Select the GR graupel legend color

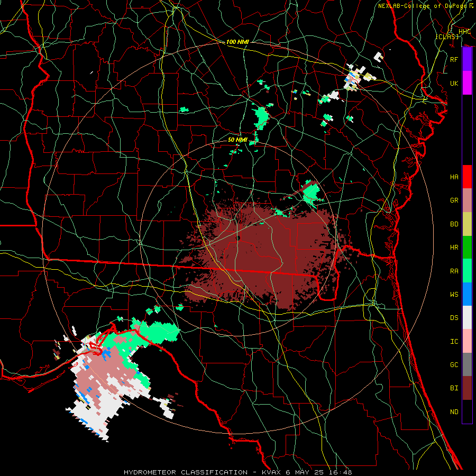click(467, 200)
